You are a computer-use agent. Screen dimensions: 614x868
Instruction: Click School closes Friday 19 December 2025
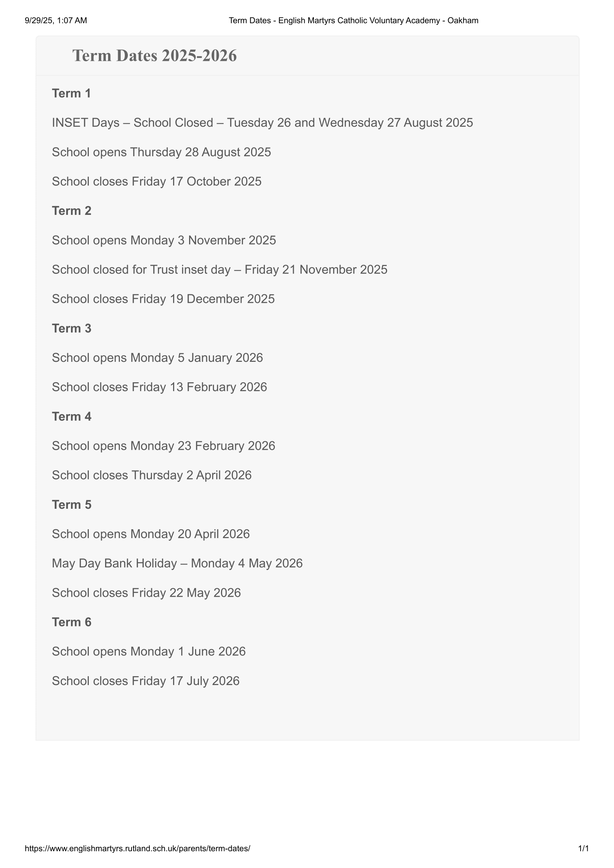coord(163,299)
